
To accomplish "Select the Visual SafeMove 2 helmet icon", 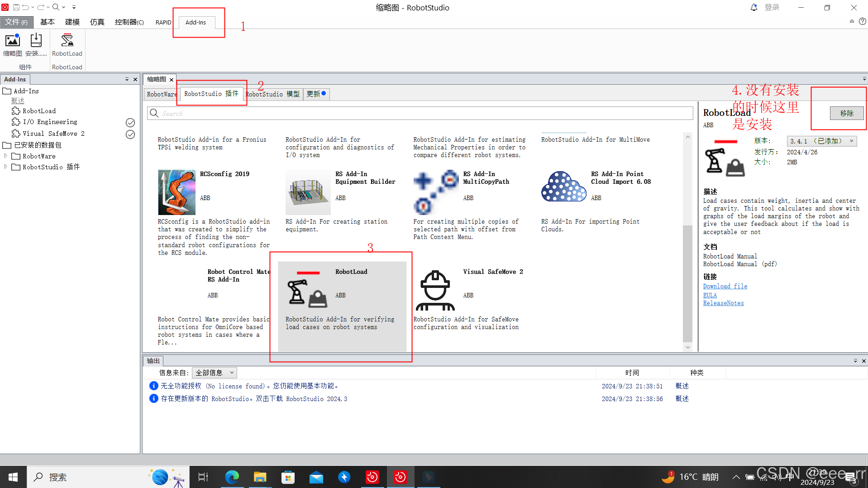I will point(435,290).
